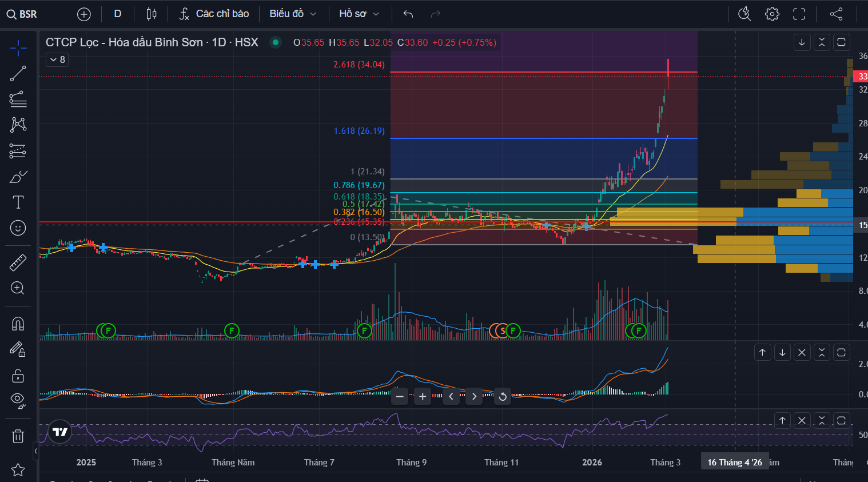Open the share chart icon
This screenshot has height=482, width=868.
pyautogui.click(x=837, y=14)
